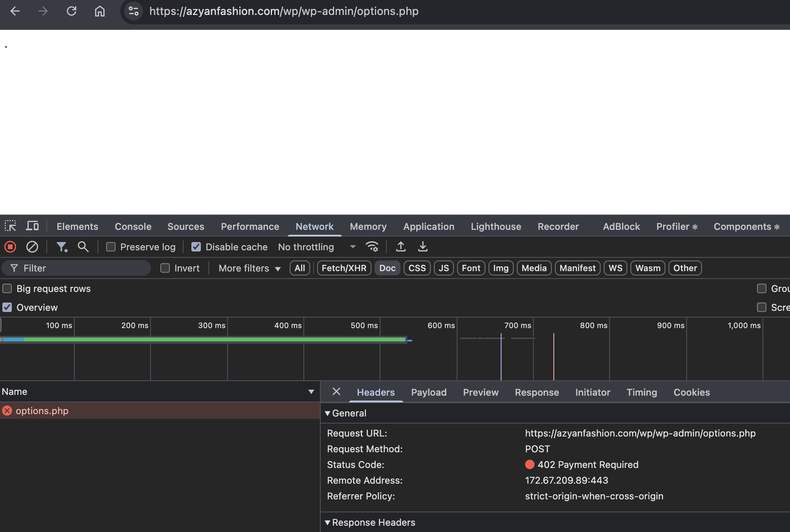Open network search magnifier icon
This screenshot has width=790, height=532.
(x=83, y=247)
